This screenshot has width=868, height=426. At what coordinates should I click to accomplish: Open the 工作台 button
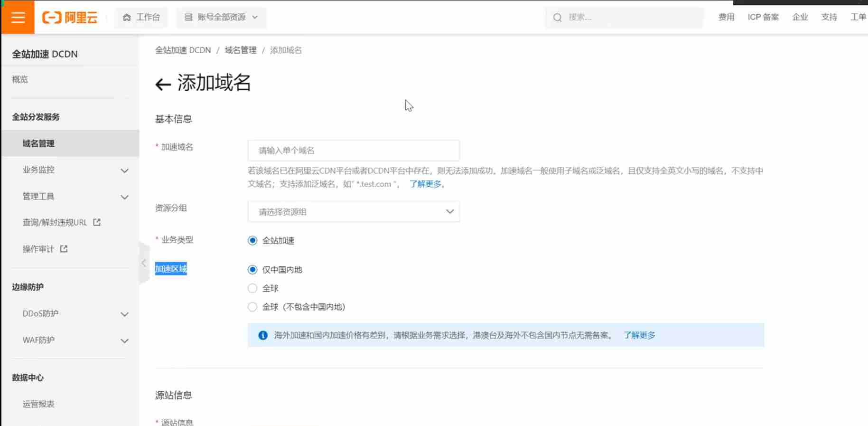pyautogui.click(x=141, y=18)
